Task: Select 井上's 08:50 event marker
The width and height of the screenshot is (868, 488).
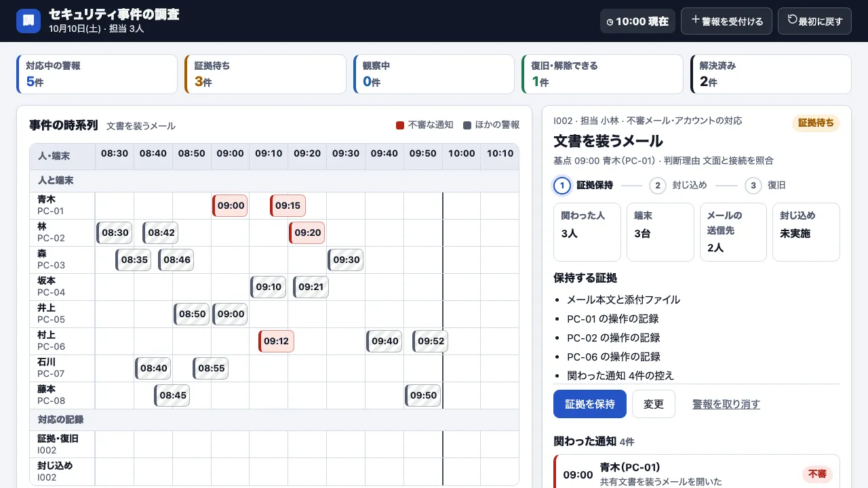Action: click(191, 314)
